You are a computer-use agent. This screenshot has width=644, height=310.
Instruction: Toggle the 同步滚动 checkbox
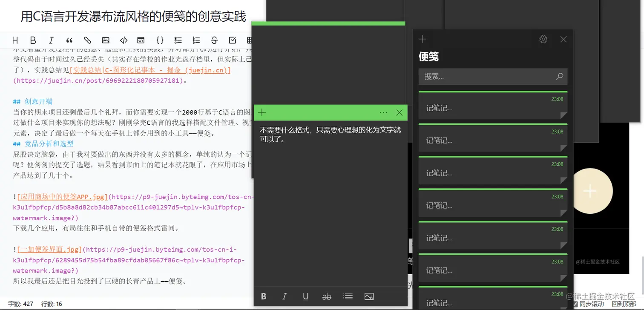[x=575, y=304]
